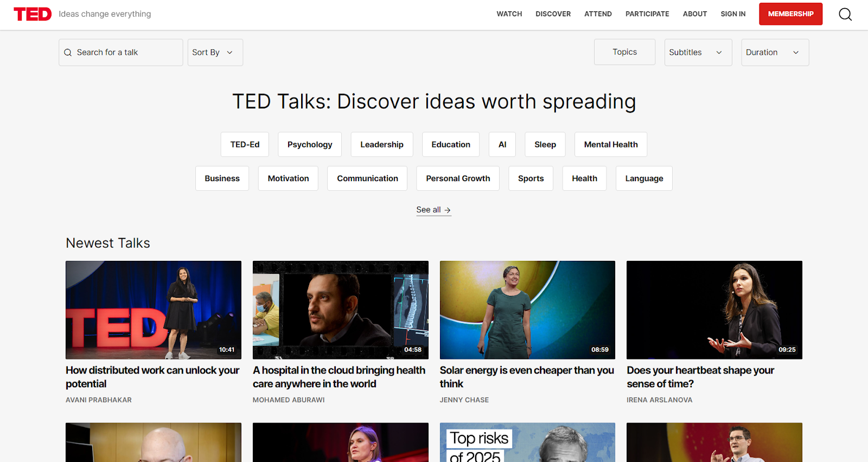Click the Search for a talk field
This screenshot has height=462, width=868.
pos(121,53)
